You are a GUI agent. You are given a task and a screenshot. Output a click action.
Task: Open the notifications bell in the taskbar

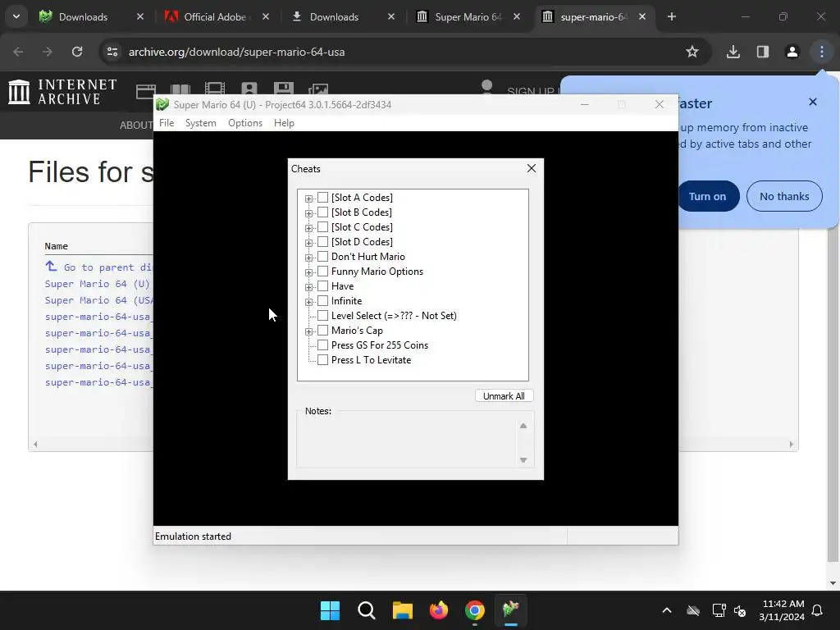(x=818, y=610)
